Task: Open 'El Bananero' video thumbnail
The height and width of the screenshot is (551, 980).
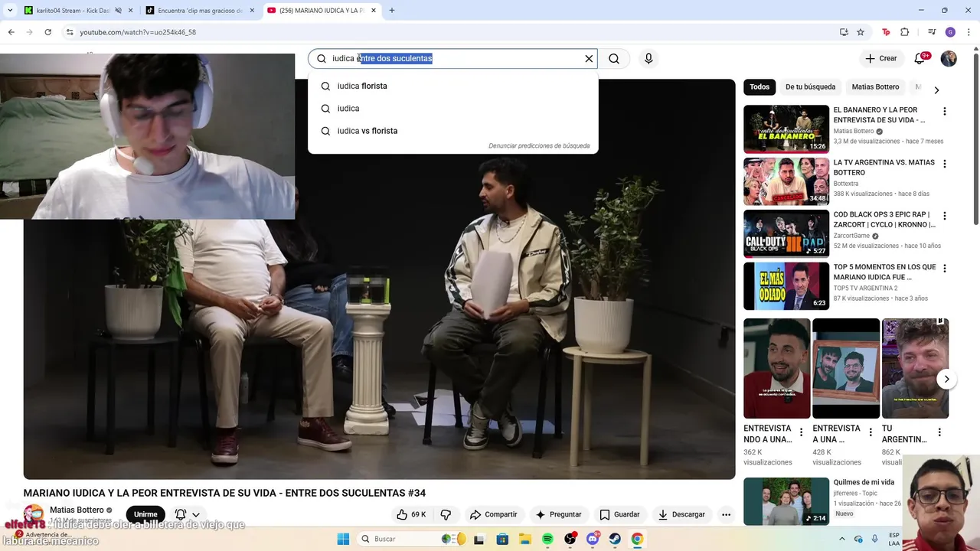Action: click(x=786, y=129)
